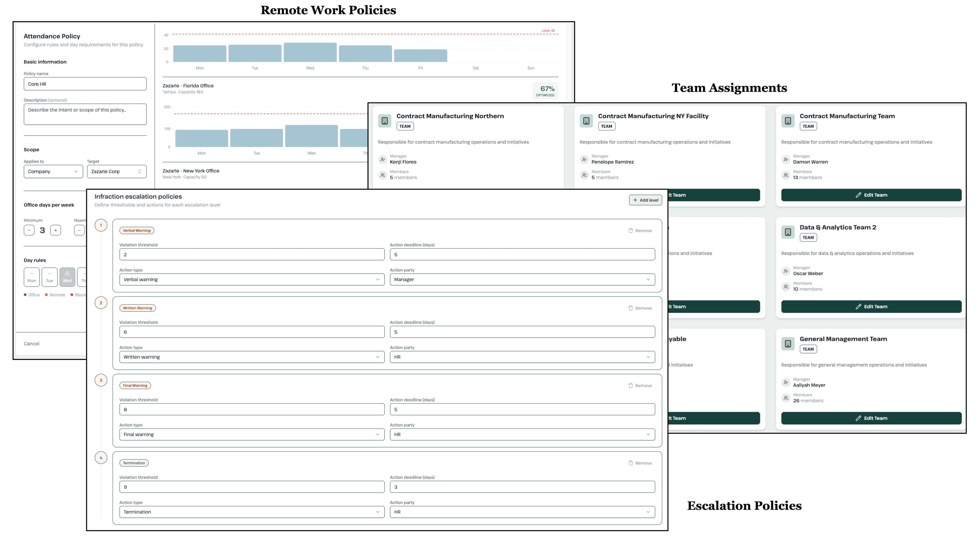Image resolution: width=980 pixels, height=545 pixels.
Task: Click the Add level button
Action: tap(645, 200)
